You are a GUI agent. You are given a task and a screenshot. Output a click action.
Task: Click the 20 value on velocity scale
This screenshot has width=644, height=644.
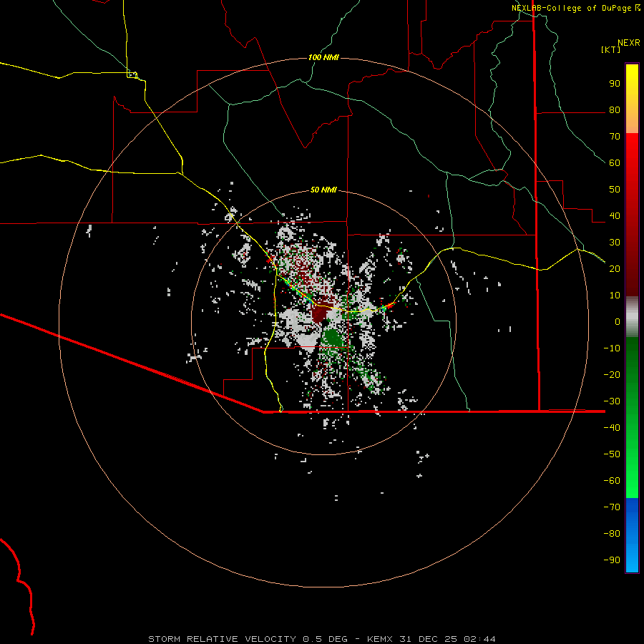615,268
